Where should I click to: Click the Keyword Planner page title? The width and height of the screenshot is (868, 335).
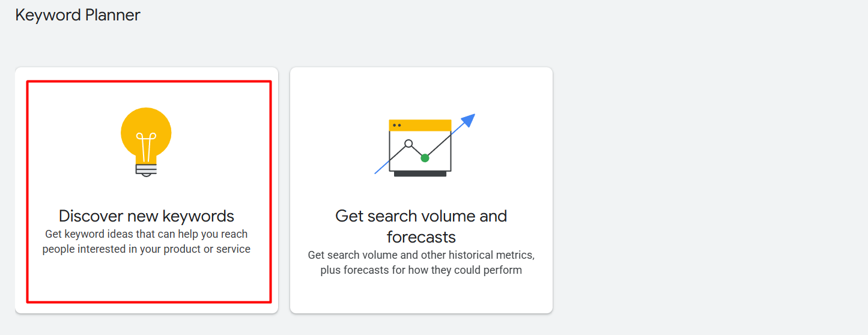77,15
